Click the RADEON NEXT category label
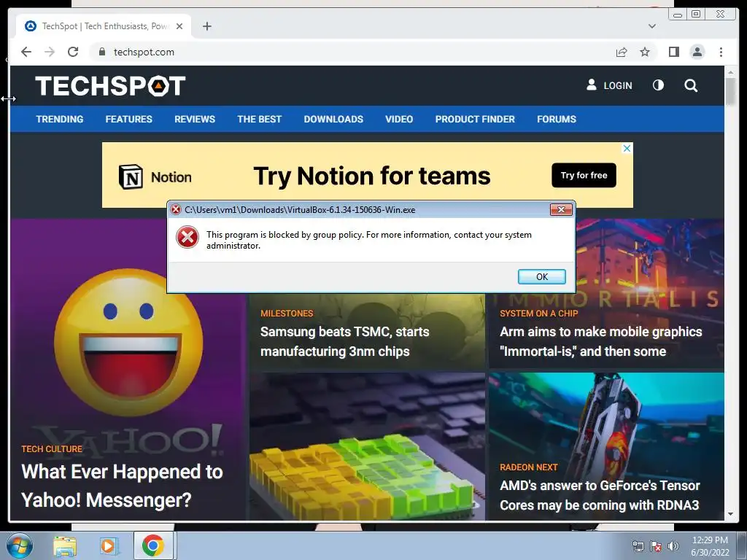Viewport: 747px width, 560px height. [529, 467]
